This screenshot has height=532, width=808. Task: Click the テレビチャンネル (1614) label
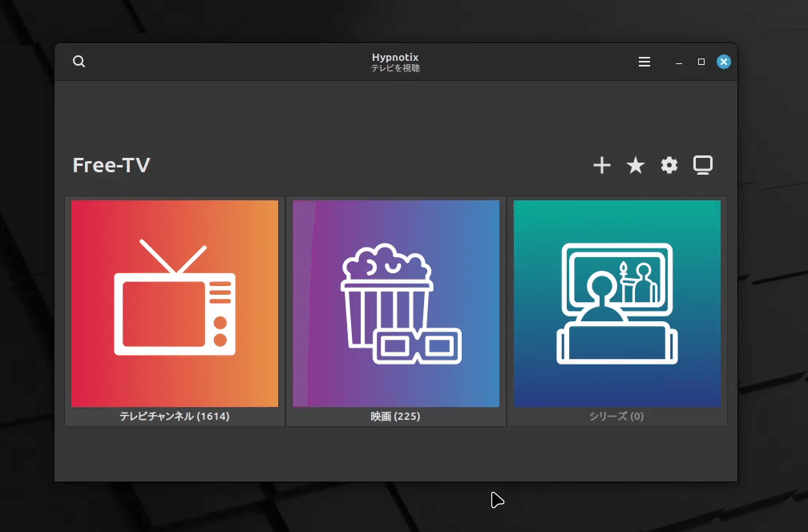(x=175, y=416)
